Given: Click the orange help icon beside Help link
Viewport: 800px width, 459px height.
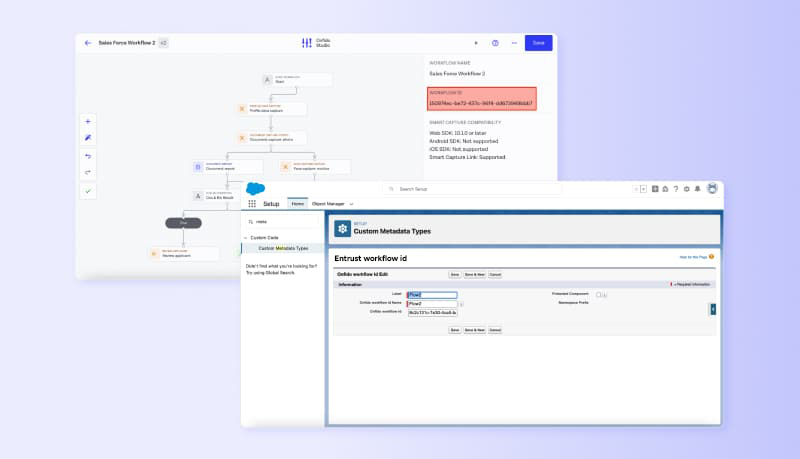Looking at the screenshot, I should 711,257.
